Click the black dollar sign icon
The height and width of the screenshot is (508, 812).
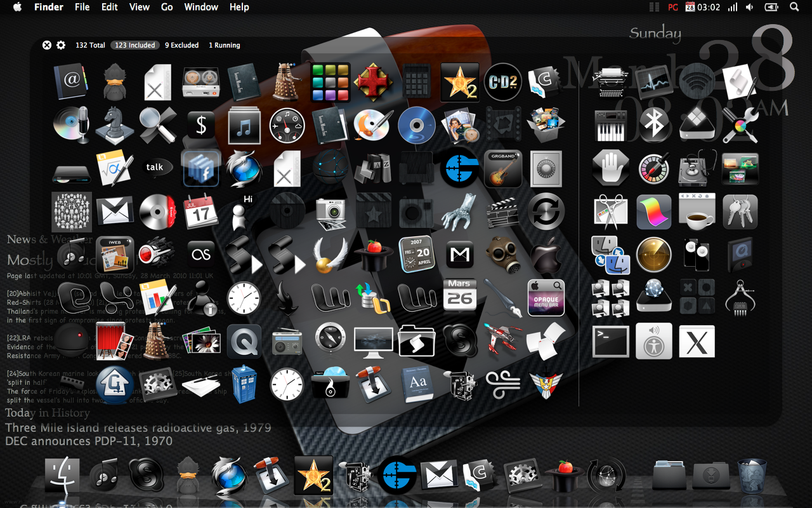pyautogui.click(x=200, y=126)
